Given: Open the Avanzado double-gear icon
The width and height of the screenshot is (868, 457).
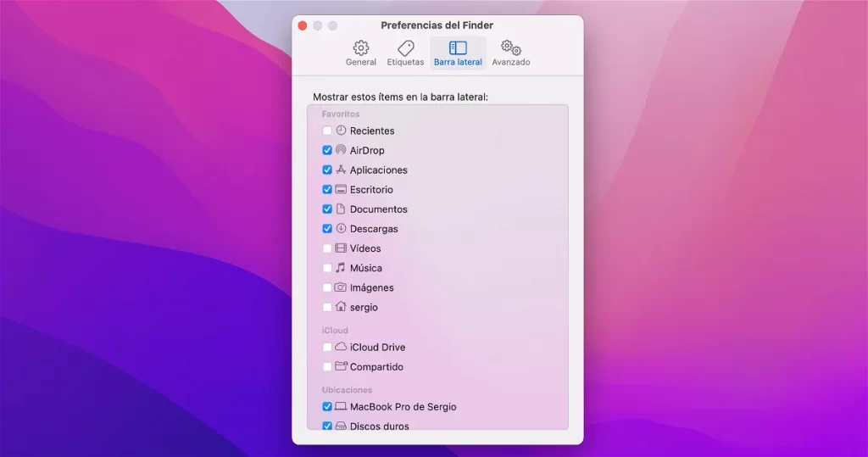Looking at the screenshot, I should click(x=511, y=47).
